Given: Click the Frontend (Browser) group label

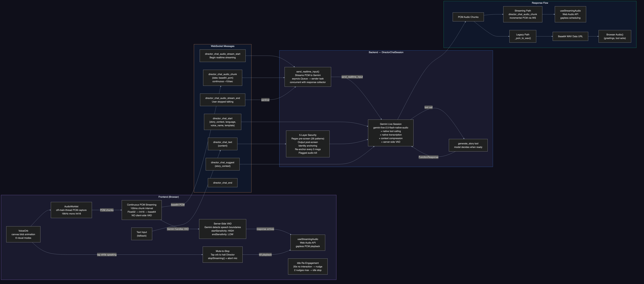Looking at the screenshot, I should point(169,197).
